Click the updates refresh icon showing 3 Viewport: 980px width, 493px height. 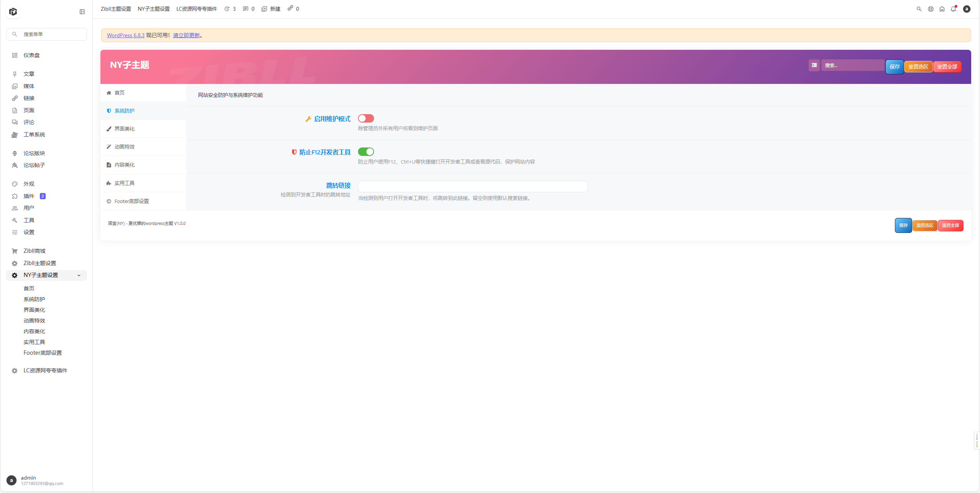click(x=227, y=9)
